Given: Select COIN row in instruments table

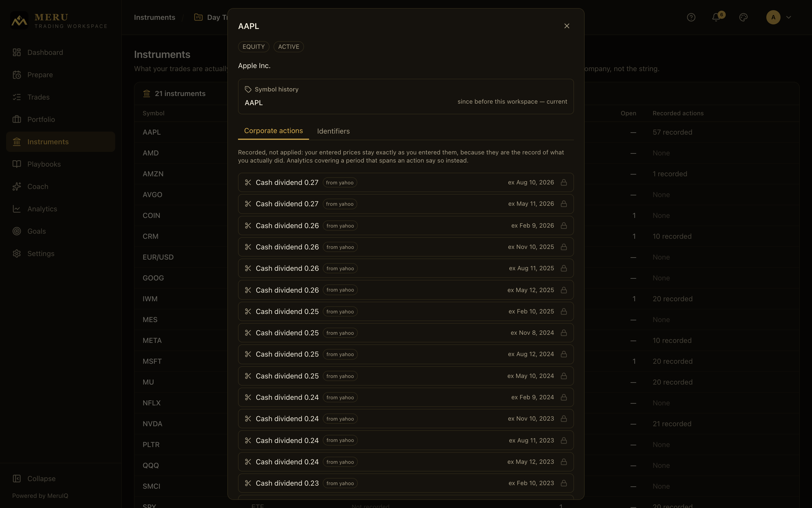Looking at the screenshot, I should pyautogui.click(x=467, y=215).
